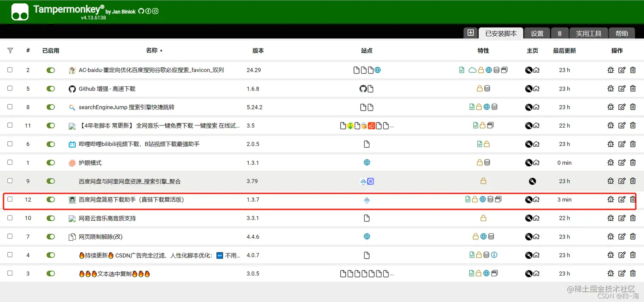This screenshot has width=644, height=302.
Task: Delete the 百度网盘简易下载助手 script
Action: [633, 199]
